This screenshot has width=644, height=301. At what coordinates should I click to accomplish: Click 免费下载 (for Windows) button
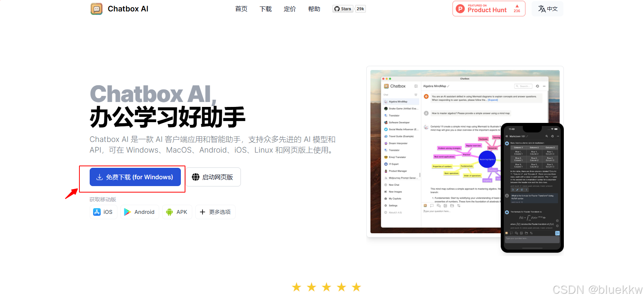point(135,177)
